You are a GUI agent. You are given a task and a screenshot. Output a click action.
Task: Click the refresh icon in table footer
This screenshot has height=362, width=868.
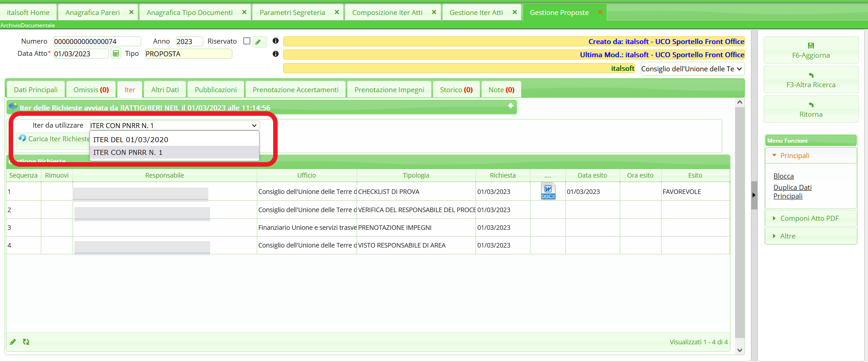(x=26, y=342)
